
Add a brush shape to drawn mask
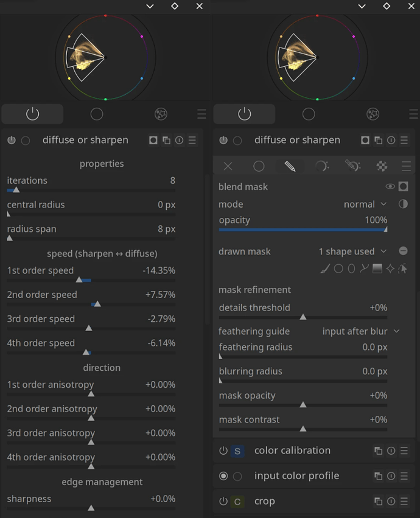(x=325, y=268)
